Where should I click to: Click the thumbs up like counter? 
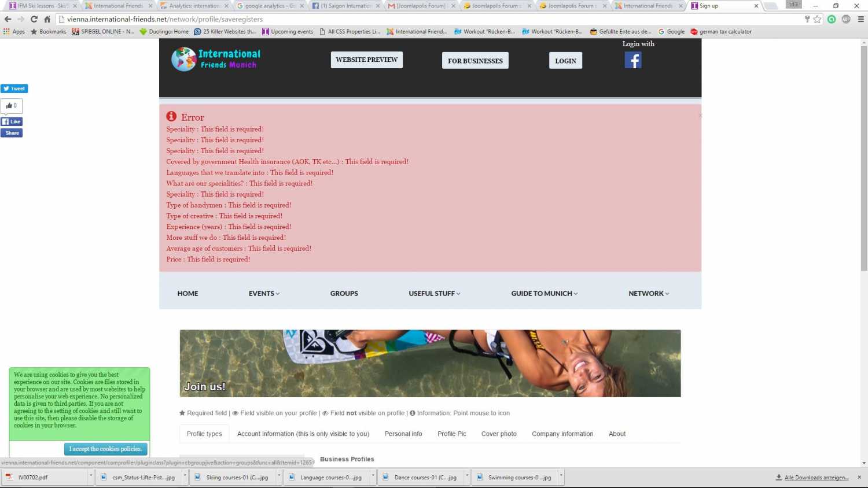pyautogui.click(x=12, y=106)
